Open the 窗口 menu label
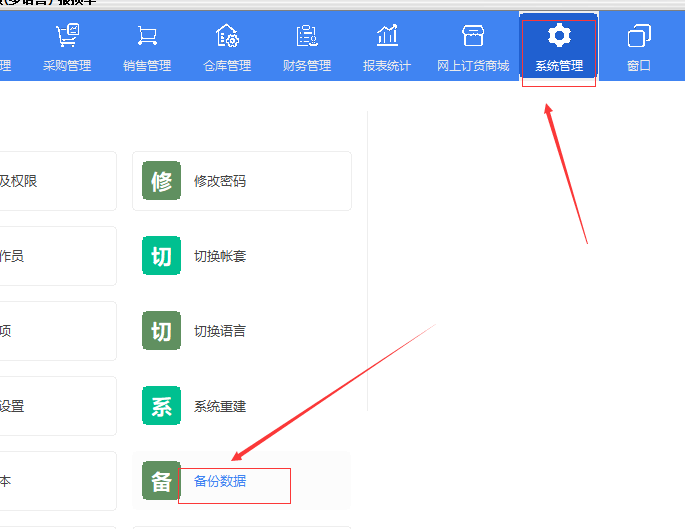This screenshot has width=685, height=529. click(639, 66)
